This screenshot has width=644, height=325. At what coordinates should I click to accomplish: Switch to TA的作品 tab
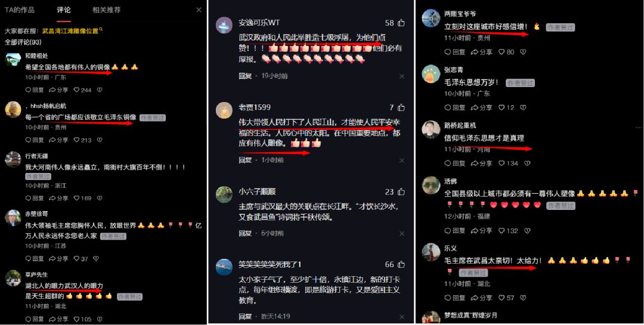(20, 10)
